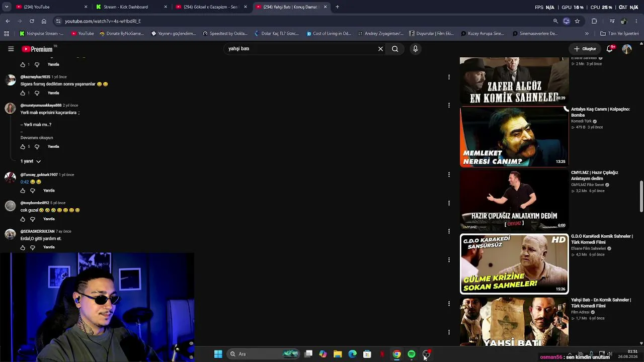Open the @SERASKERSULTAN channel name
The width and height of the screenshot is (644, 362).
pyautogui.click(x=37, y=231)
